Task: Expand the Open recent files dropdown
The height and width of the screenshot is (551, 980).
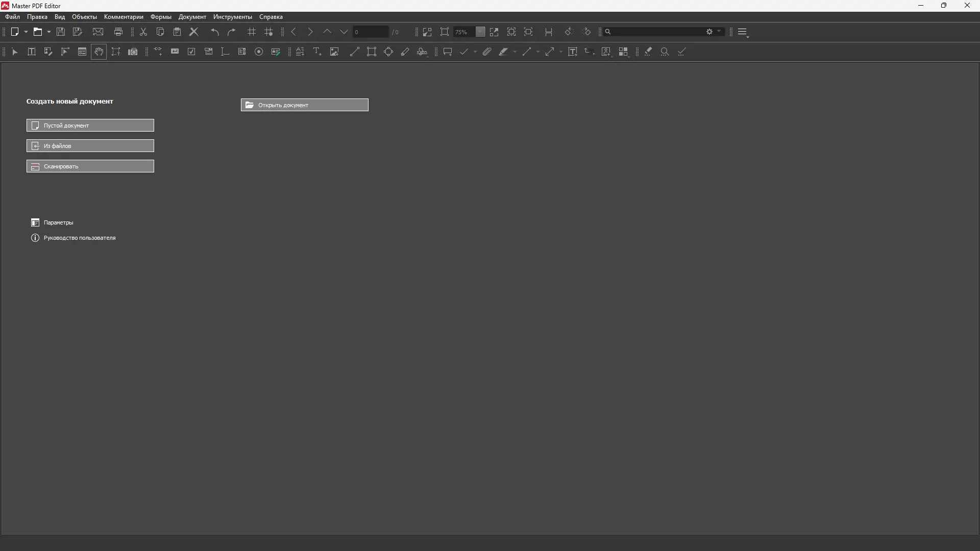Action: (x=48, y=32)
